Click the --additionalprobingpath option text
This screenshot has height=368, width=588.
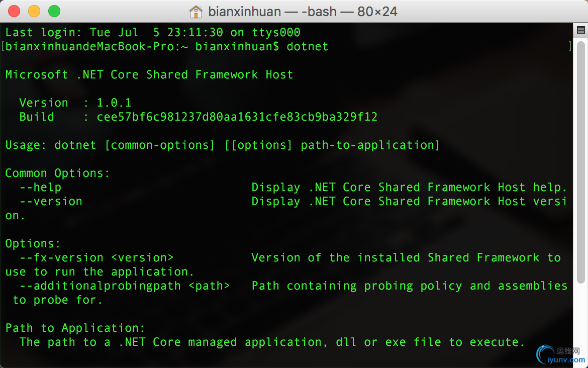[x=100, y=286]
